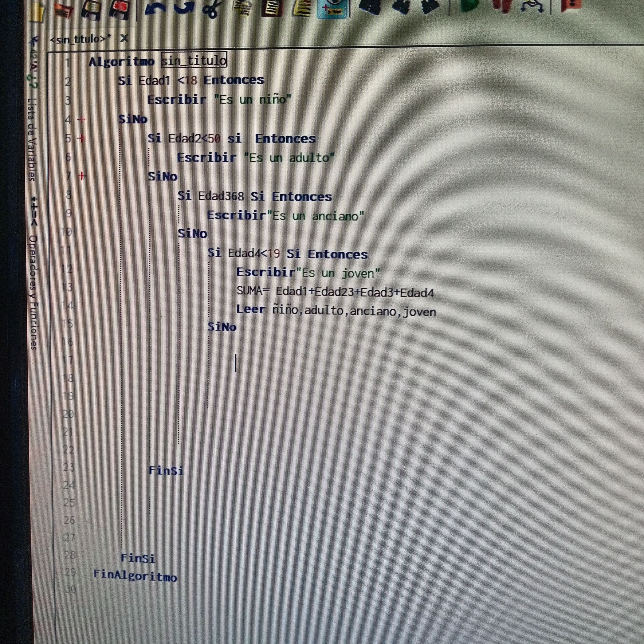
Task: Click the yellow Fix Indentation icon
Action: pyautogui.click(x=302, y=8)
